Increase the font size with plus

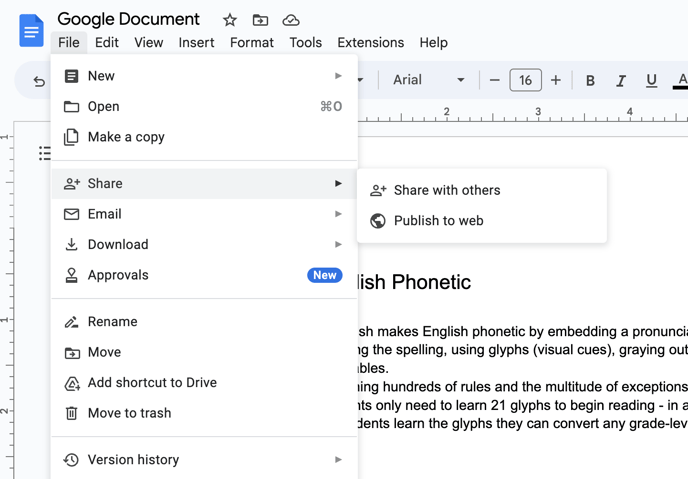click(x=556, y=80)
